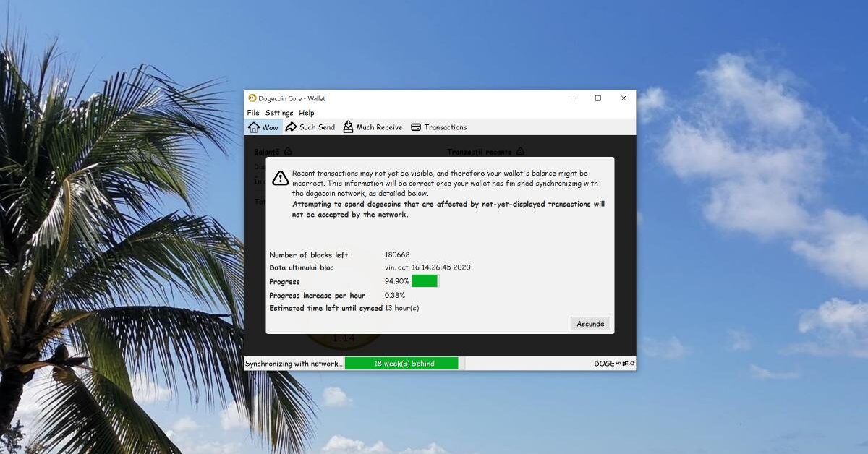Click the 94.90% progress bar
Image resolution: width=868 pixels, height=454 pixels.
point(425,281)
